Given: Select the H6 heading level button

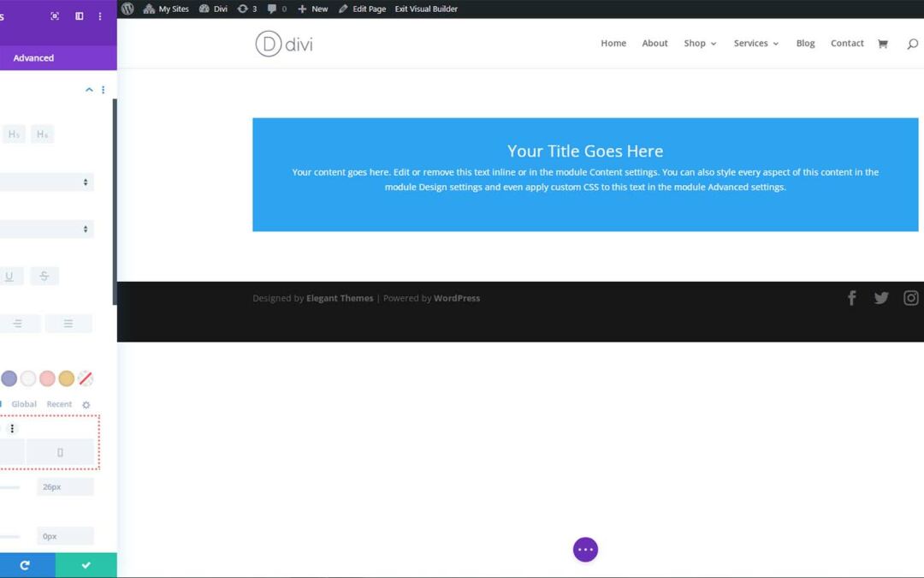Looking at the screenshot, I should pos(42,134).
